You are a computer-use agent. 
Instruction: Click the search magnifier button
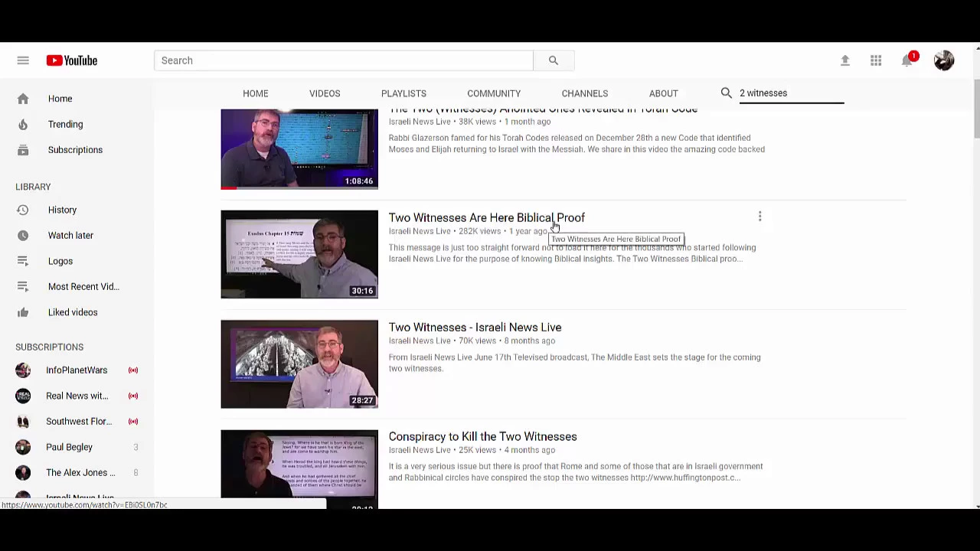tap(554, 60)
